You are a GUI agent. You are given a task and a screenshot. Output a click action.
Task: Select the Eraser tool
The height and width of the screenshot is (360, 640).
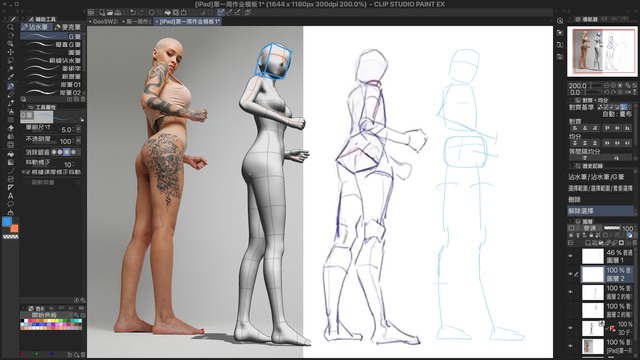point(11,128)
